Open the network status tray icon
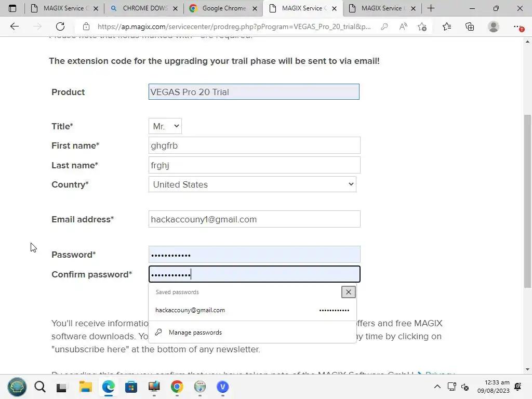The image size is (532, 399). [451, 387]
